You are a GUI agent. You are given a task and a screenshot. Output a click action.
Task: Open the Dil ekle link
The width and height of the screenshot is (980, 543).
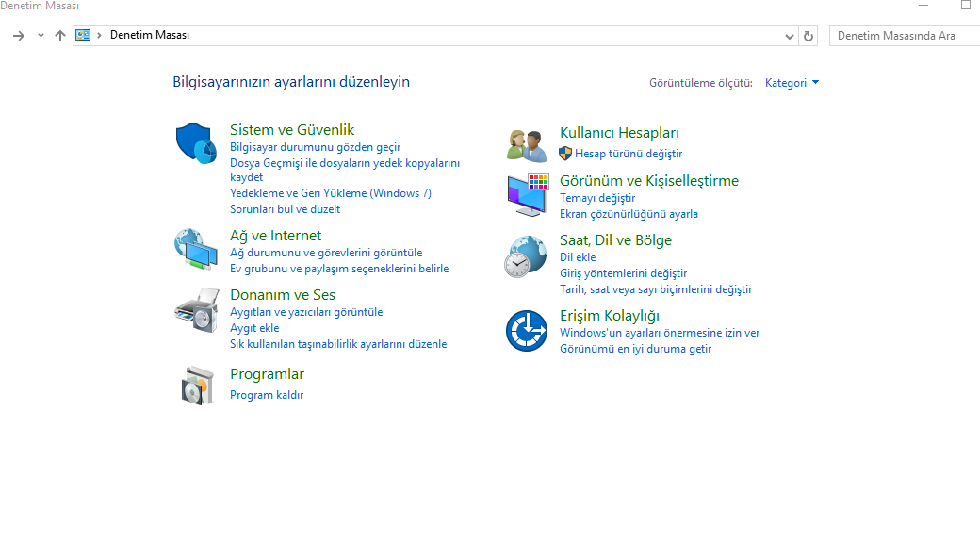point(577,256)
